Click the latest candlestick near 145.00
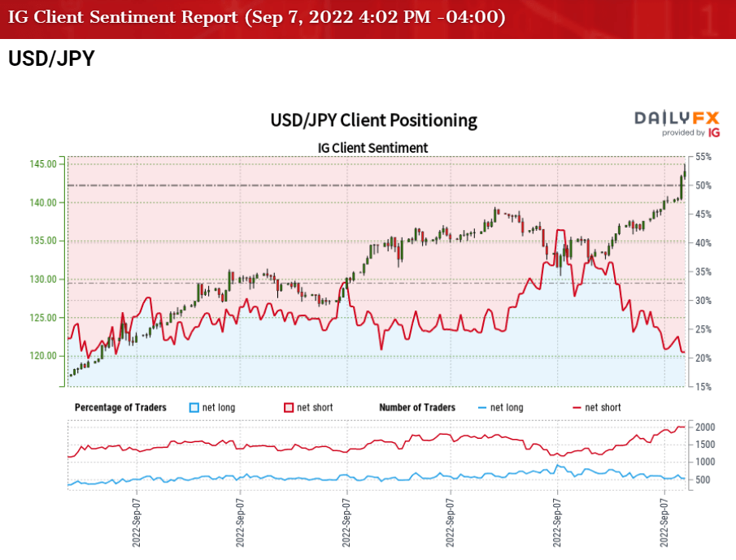Image resolution: width=736 pixels, height=560 pixels. coord(685,171)
